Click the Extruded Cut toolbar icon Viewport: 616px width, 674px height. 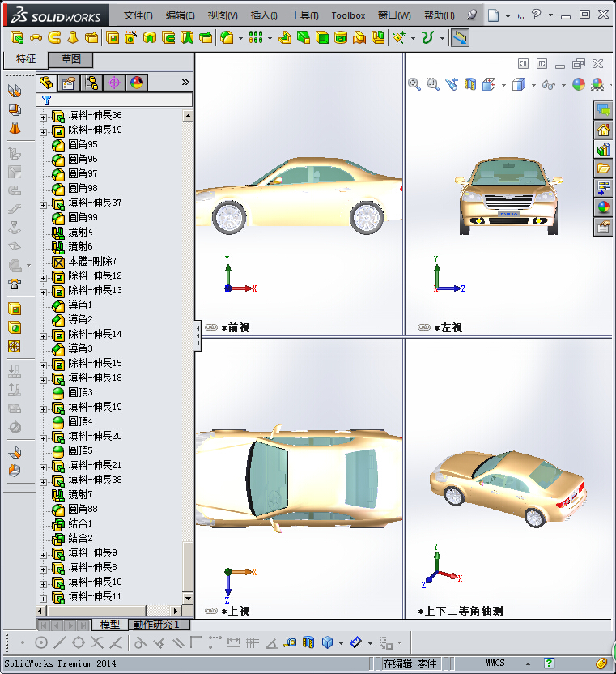(113, 38)
